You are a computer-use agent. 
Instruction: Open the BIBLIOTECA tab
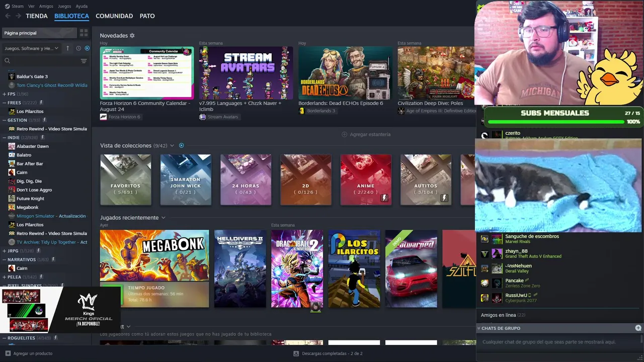coord(71,16)
